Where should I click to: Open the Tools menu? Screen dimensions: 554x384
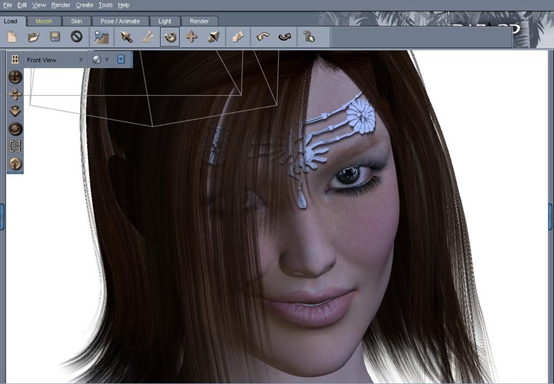[x=106, y=5]
